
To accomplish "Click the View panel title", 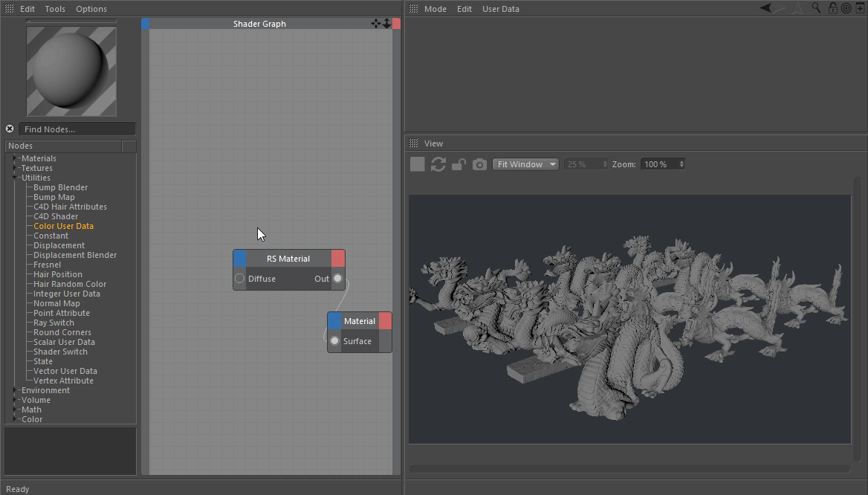I will tap(433, 143).
